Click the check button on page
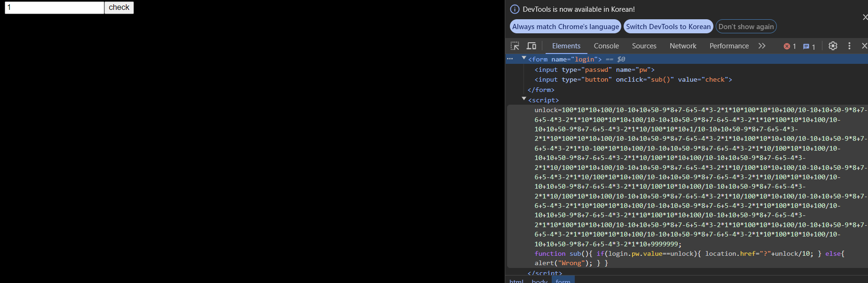Viewport: 868px width, 283px height. [119, 8]
